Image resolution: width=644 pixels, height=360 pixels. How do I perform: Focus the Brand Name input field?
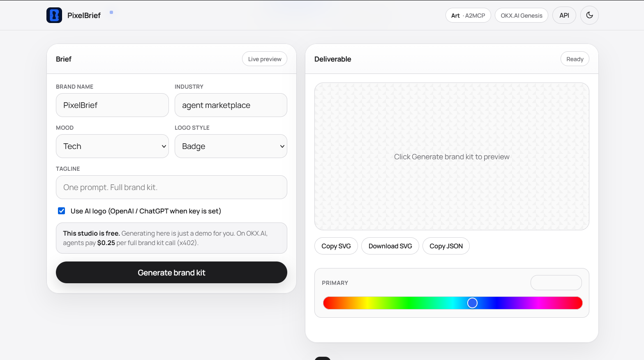[112, 105]
